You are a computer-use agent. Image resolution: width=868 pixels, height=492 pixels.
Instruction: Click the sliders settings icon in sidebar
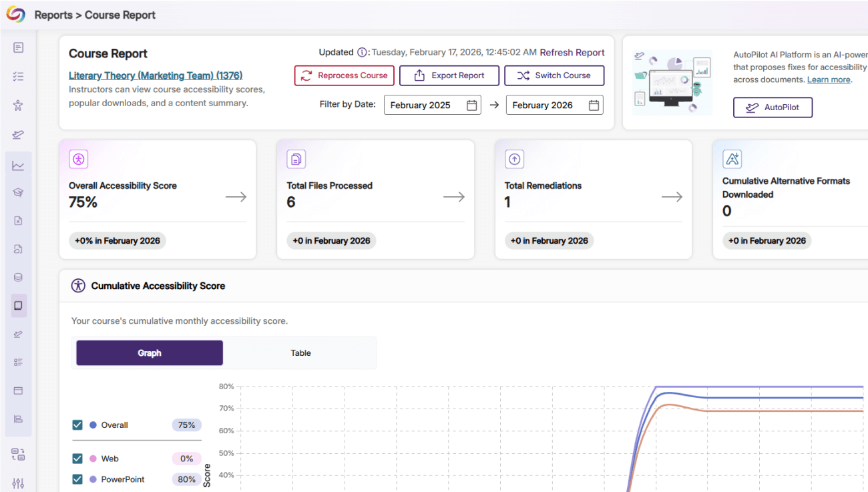tap(18, 483)
